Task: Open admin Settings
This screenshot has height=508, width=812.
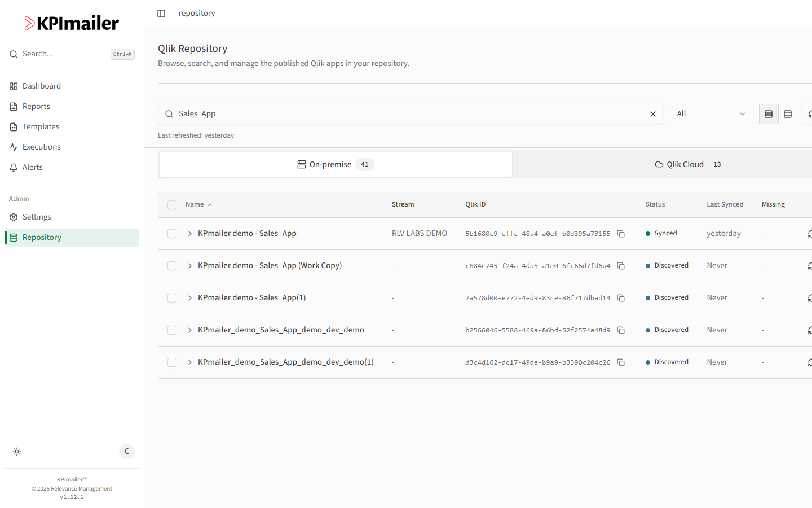Action: point(72,217)
